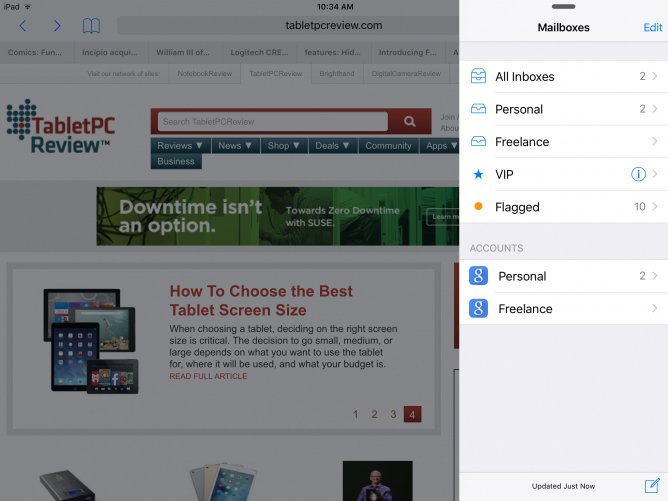Focus the Search TabletPCReview field

pyautogui.click(x=273, y=122)
